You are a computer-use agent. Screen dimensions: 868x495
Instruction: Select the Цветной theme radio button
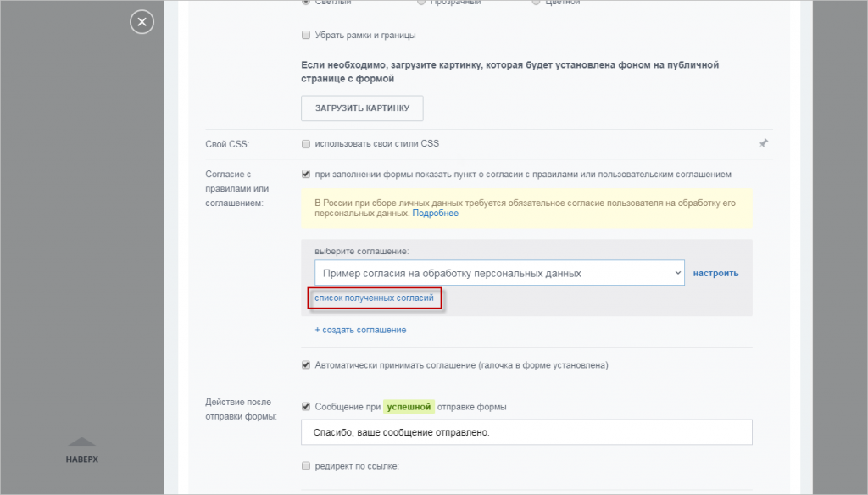[x=535, y=3]
